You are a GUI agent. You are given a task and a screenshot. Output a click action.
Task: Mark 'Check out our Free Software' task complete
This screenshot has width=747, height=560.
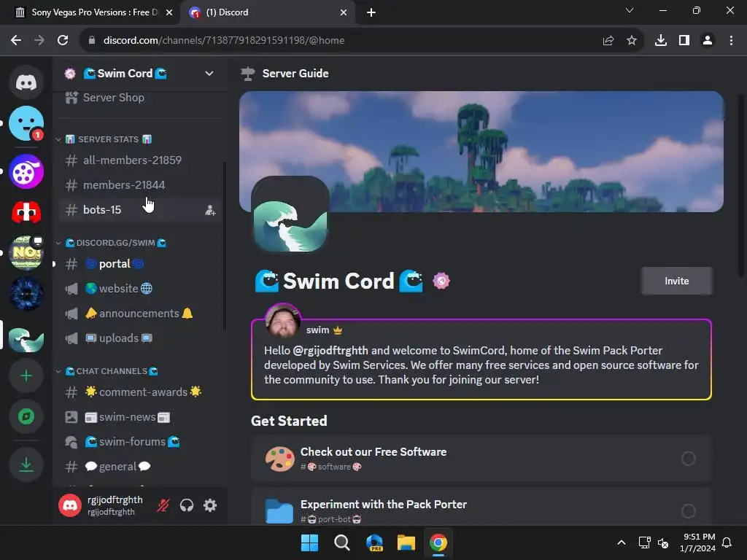[689, 459]
